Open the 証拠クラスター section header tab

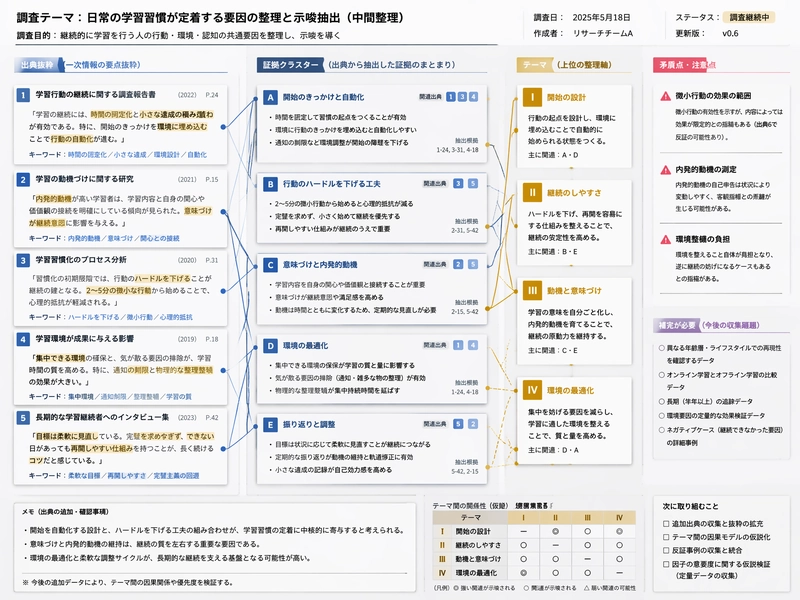pyautogui.click(x=290, y=65)
